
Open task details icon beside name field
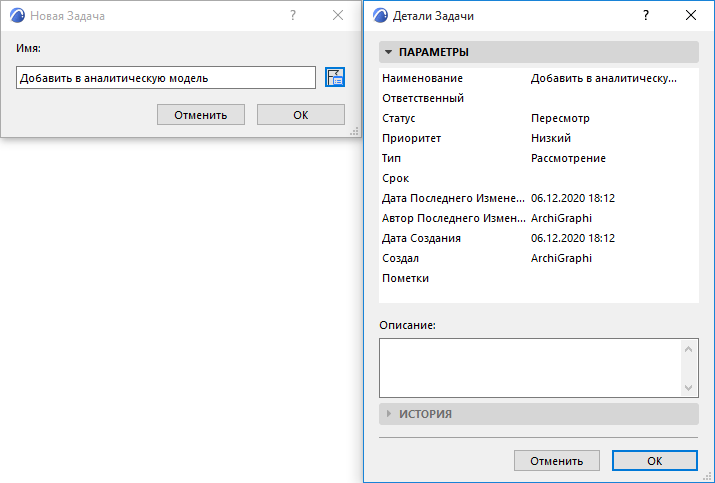click(335, 77)
